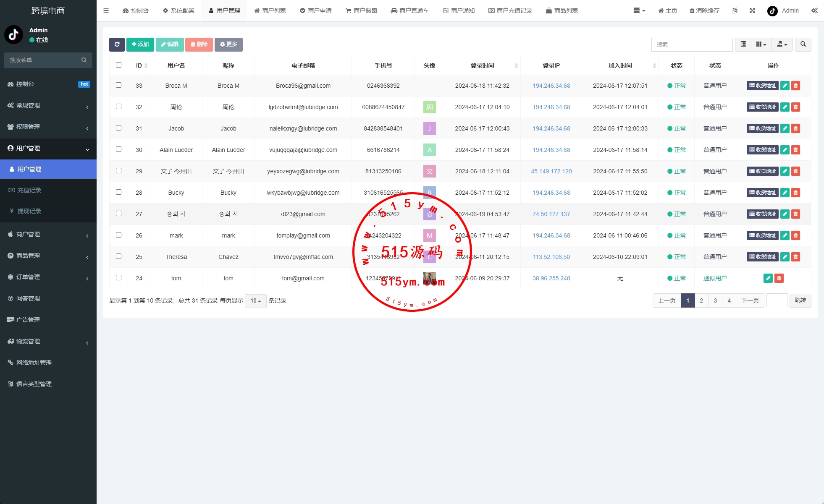Switch to the 商户列表 top tab
The width and height of the screenshot is (824, 504).
click(x=270, y=10)
